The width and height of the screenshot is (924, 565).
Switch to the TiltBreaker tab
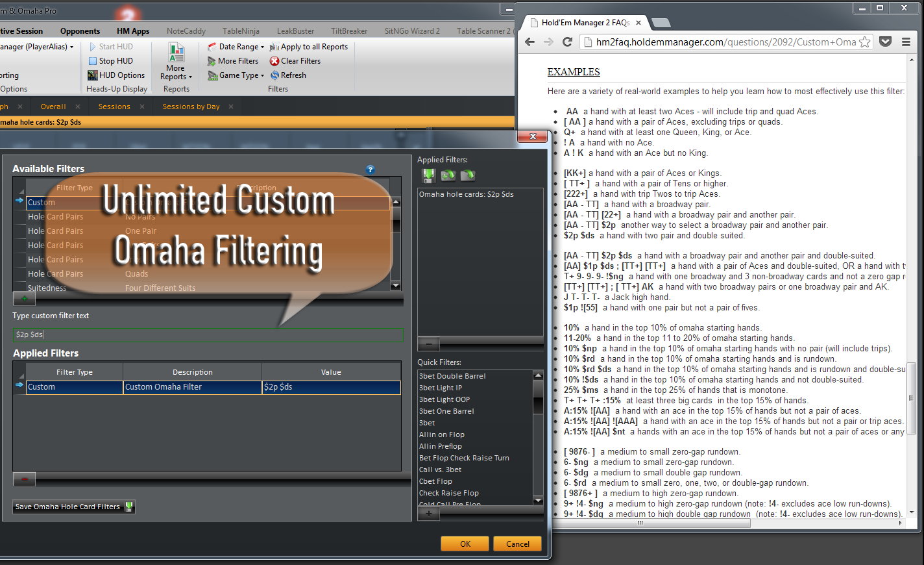pos(349,31)
